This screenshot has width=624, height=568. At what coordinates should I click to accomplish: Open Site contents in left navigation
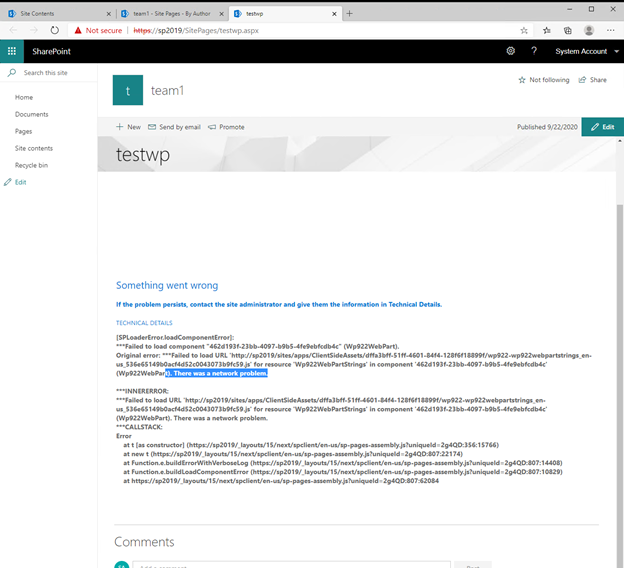tap(34, 148)
